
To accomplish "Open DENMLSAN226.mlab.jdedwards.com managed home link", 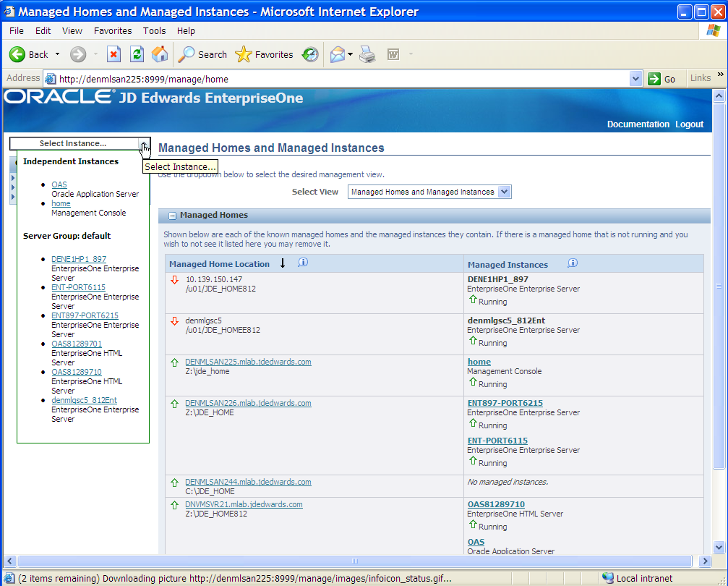I will tap(248, 404).
